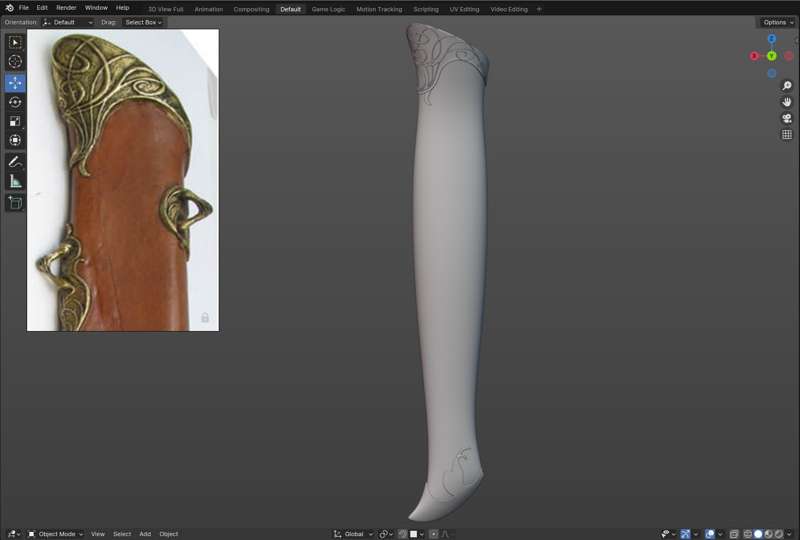The image size is (800, 540).
Task: Switch to solid viewport shading
Action: click(x=758, y=534)
